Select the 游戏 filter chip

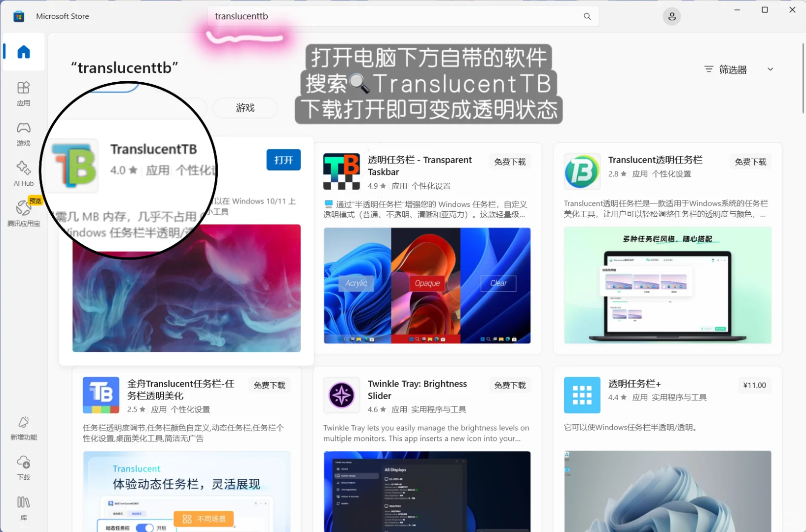(x=245, y=108)
